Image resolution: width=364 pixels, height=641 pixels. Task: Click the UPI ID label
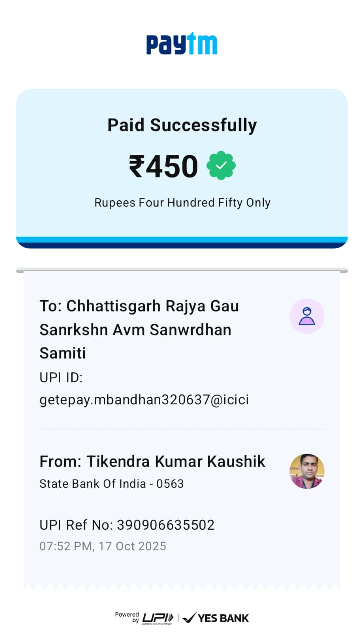(x=61, y=377)
